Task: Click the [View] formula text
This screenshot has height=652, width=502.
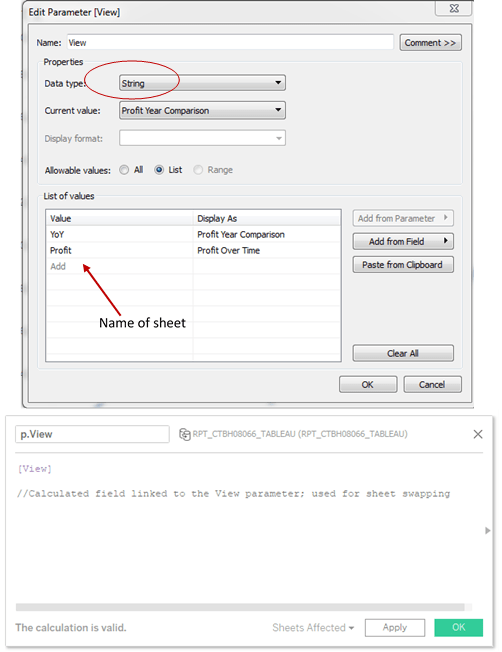Action: click(x=35, y=469)
